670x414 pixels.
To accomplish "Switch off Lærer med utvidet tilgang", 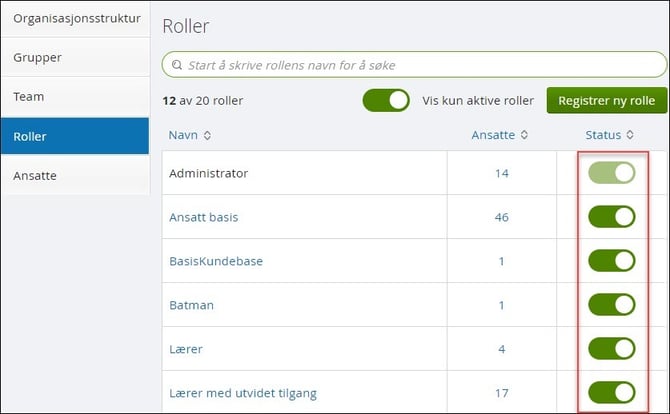I will click(x=612, y=391).
